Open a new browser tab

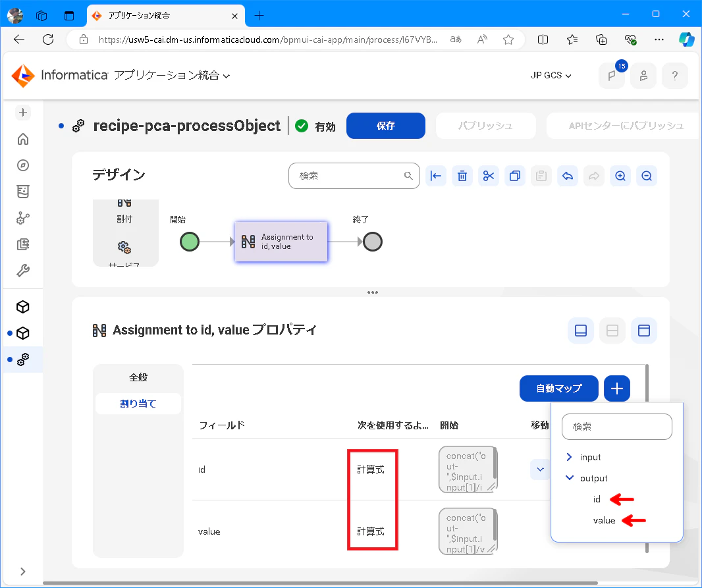tap(259, 16)
